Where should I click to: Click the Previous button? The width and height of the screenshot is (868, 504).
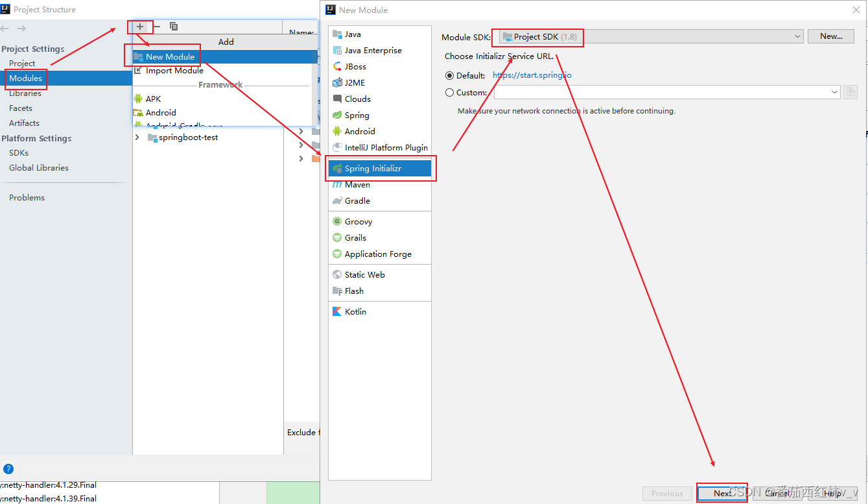667,494
